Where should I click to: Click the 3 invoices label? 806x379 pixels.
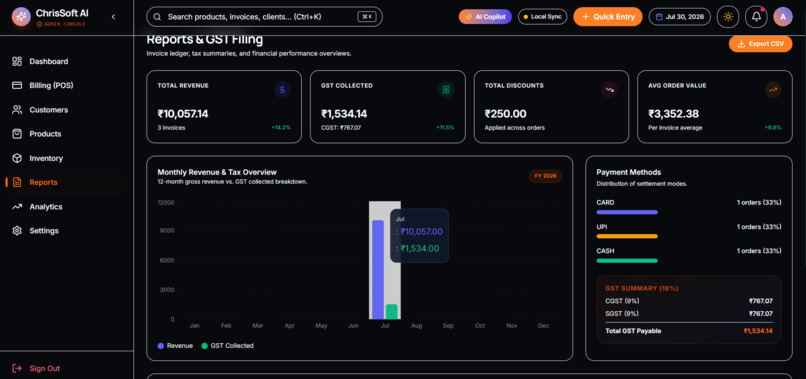click(x=171, y=128)
